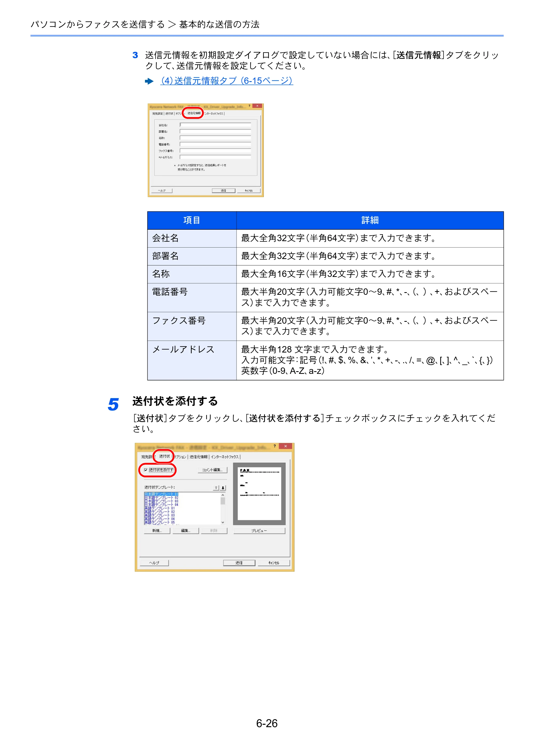Image resolution: width=534 pixels, height=756 pixels.
Task: Click キャンセル button in sender info dialog
Action: point(249,191)
